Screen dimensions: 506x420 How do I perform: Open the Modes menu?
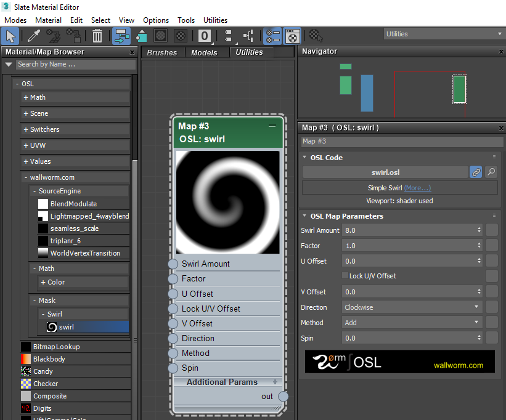[15, 20]
